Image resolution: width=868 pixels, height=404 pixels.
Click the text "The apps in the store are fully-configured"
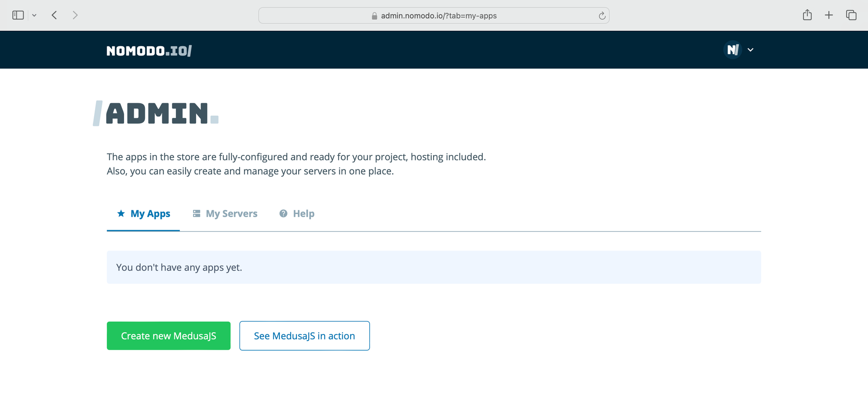click(x=197, y=157)
